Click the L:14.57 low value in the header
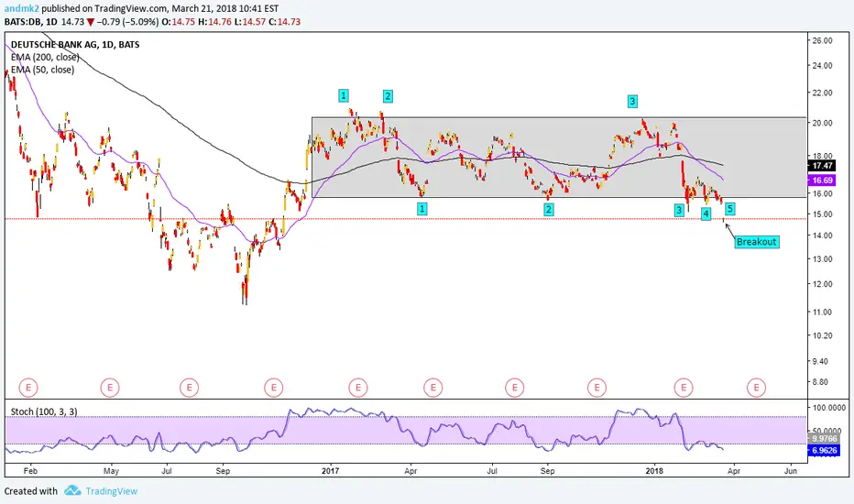 (250, 22)
